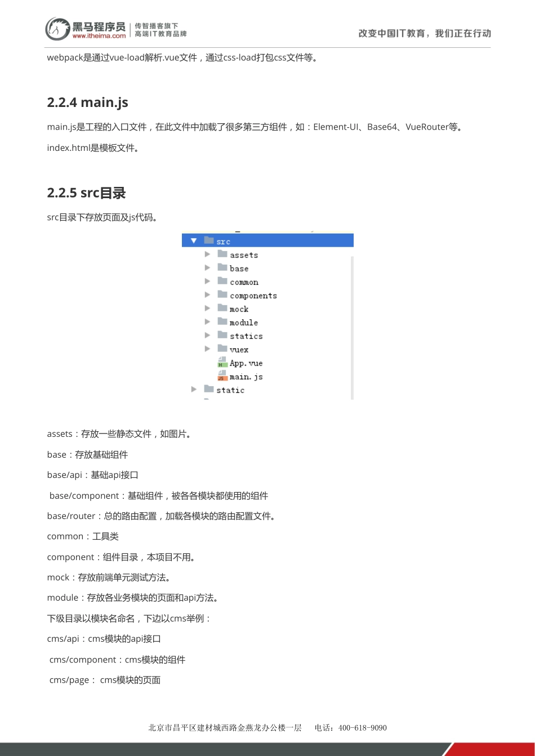Click the mock folder icon
The height and width of the screenshot is (756, 535).
point(221,308)
